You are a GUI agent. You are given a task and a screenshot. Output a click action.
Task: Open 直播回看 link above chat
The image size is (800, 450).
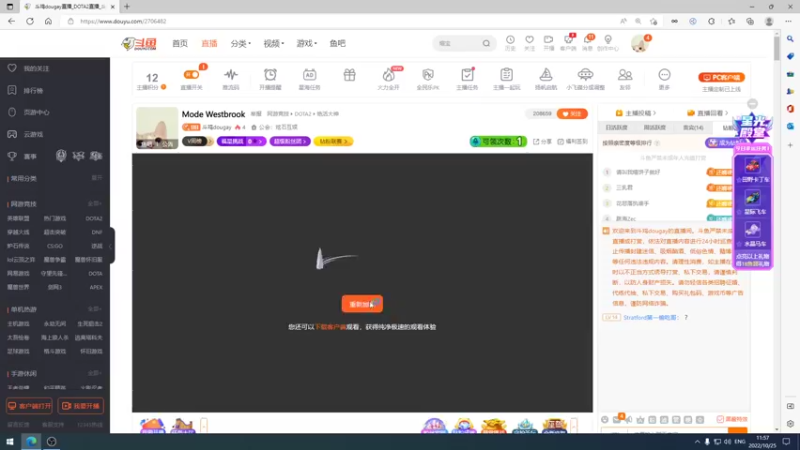[x=707, y=113]
